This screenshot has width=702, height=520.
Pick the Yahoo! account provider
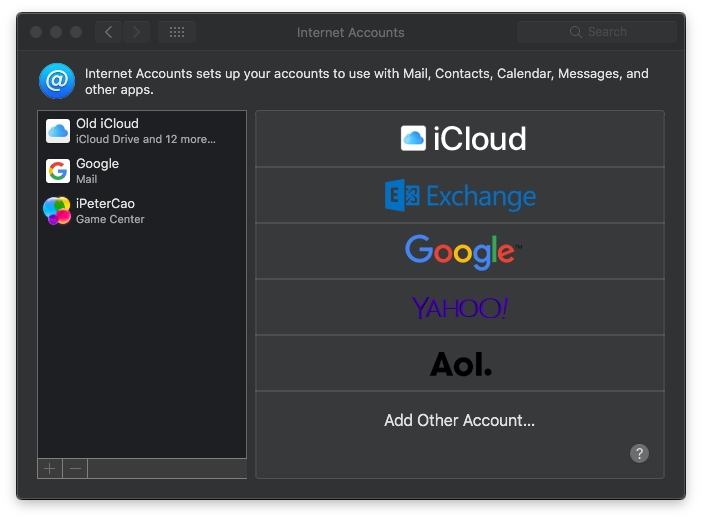pos(460,308)
